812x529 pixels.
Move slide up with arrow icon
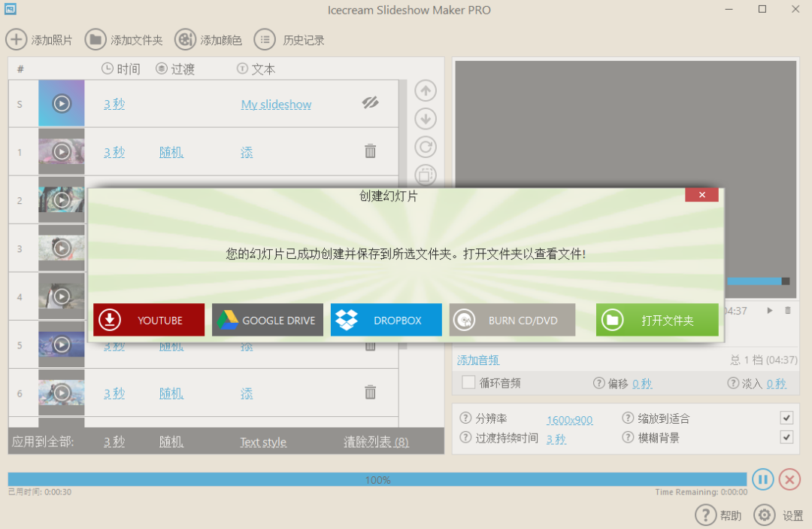tap(426, 90)
